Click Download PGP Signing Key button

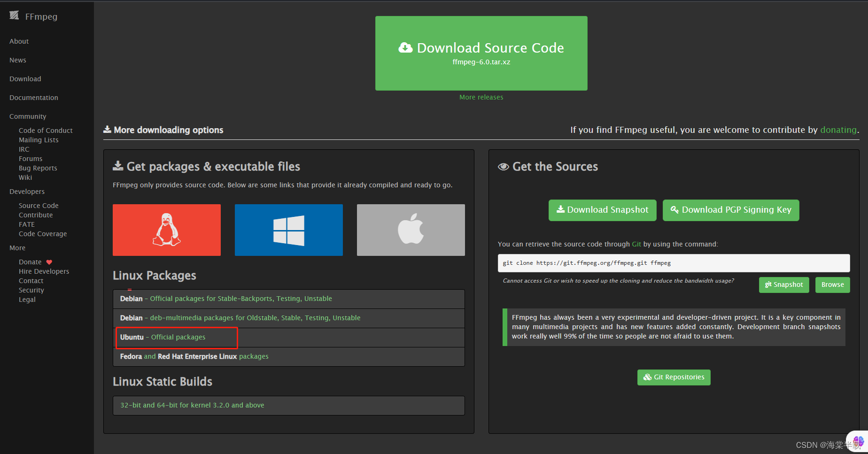[731, 210]
